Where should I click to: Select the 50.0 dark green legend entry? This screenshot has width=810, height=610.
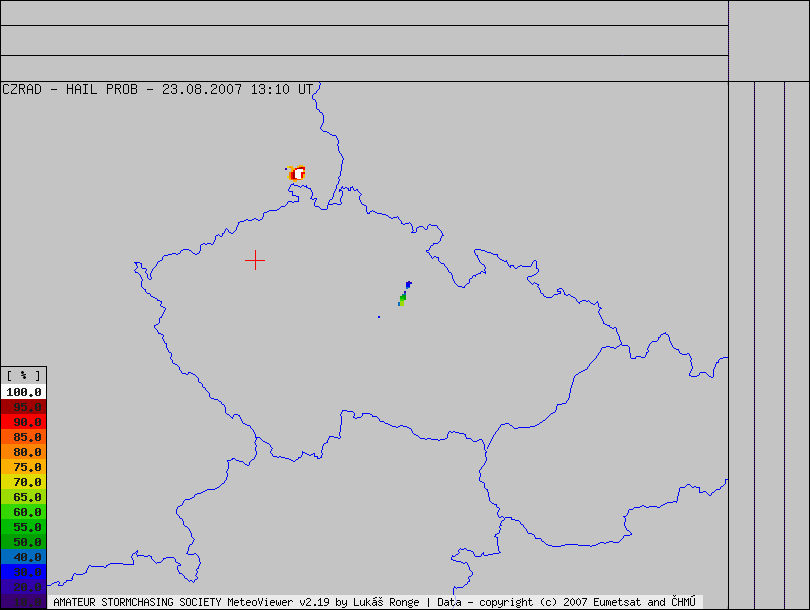(x=23, y=542)
